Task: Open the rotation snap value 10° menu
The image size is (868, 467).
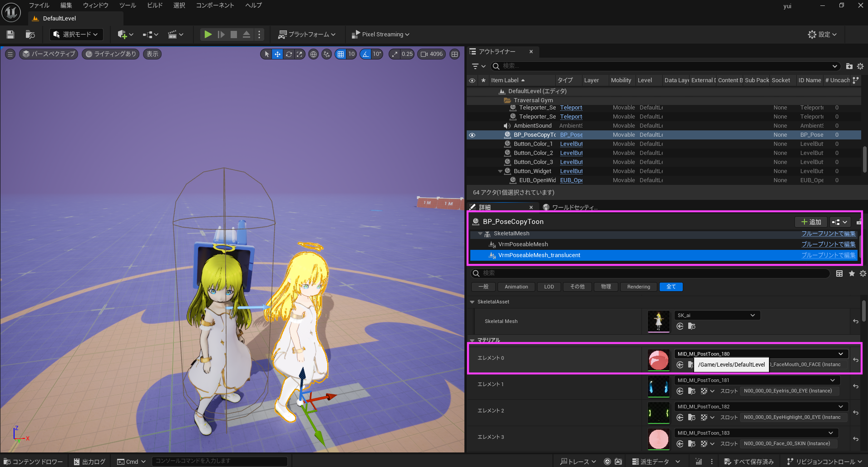Action: (377, 54)
